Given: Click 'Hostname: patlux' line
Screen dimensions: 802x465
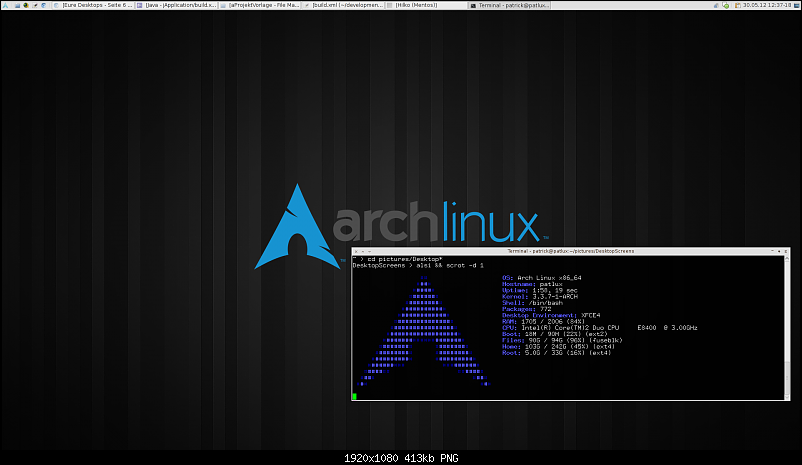Looking at the screenshot, I should tap(532, 284).
